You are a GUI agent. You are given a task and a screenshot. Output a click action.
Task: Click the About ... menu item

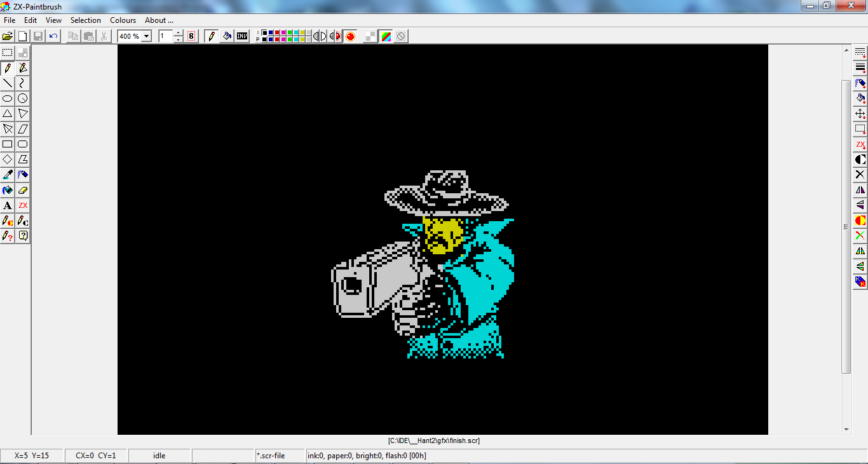(x=159, y=20)
